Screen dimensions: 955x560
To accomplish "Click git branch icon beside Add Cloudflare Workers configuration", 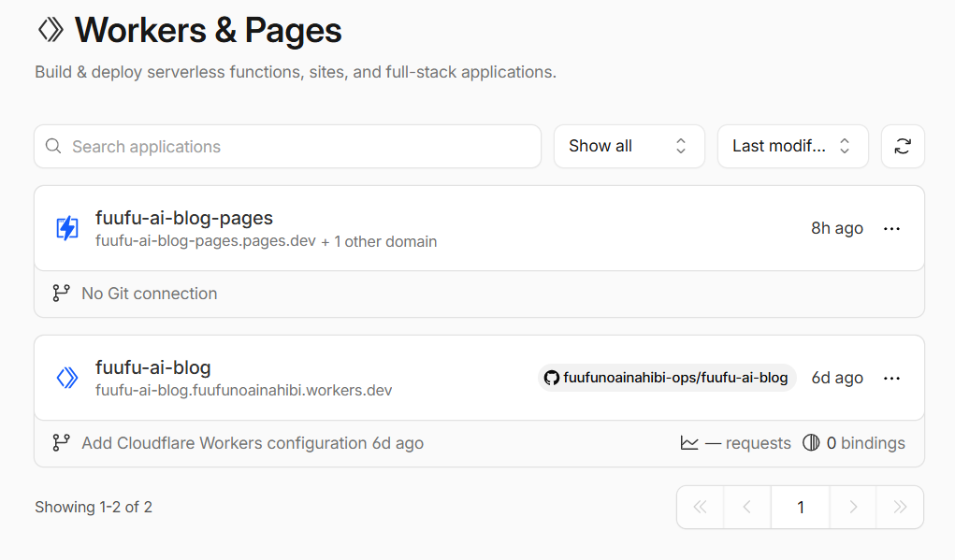I will pos(61,442).
